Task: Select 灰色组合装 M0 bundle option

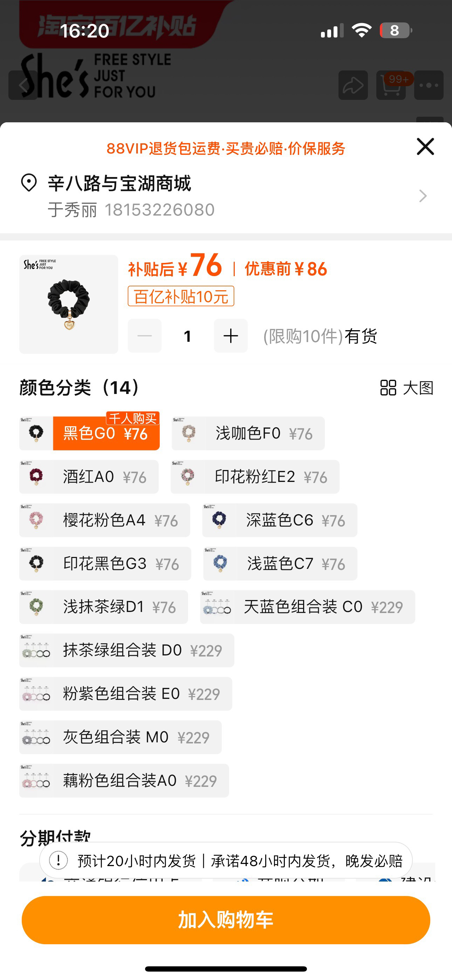Action: 120,737
